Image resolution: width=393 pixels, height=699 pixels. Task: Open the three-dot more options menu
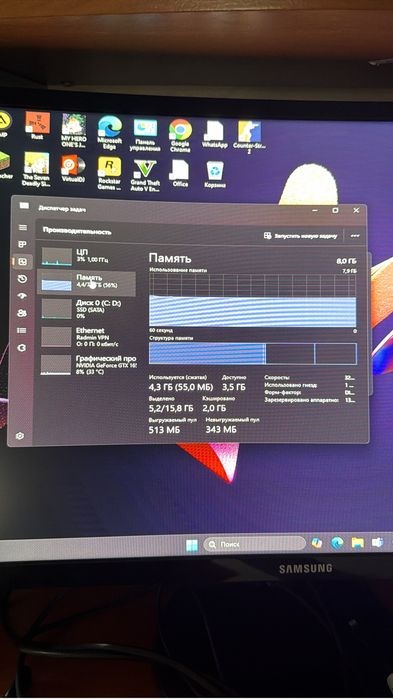pyautogui.click(x=355, y=236)
